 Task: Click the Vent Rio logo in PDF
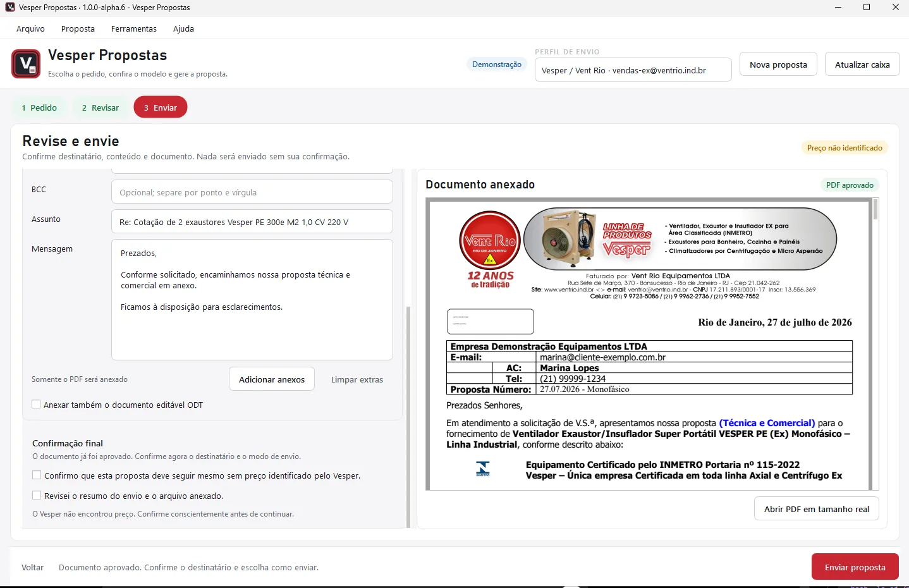tap(490, 241)
